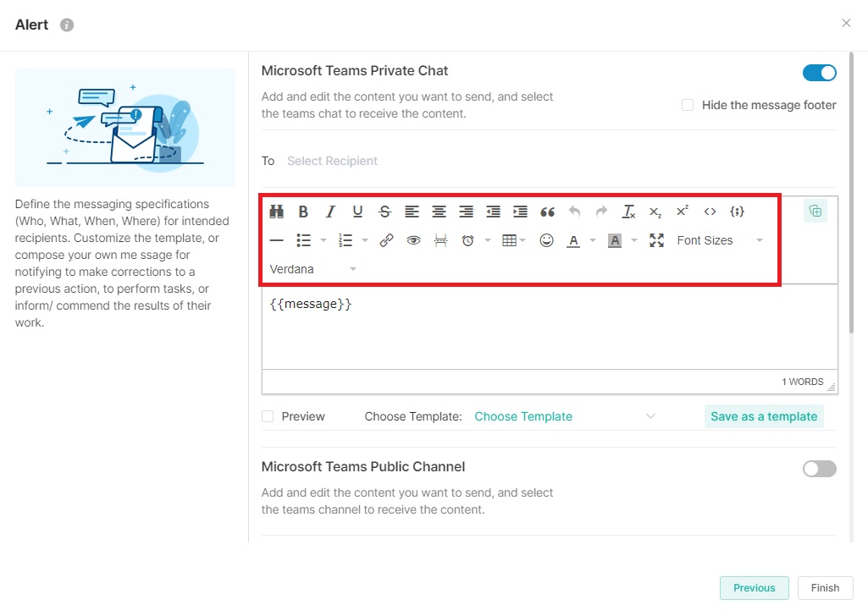Click the Find and Replace binoculars icon

[x=277, y=212]
